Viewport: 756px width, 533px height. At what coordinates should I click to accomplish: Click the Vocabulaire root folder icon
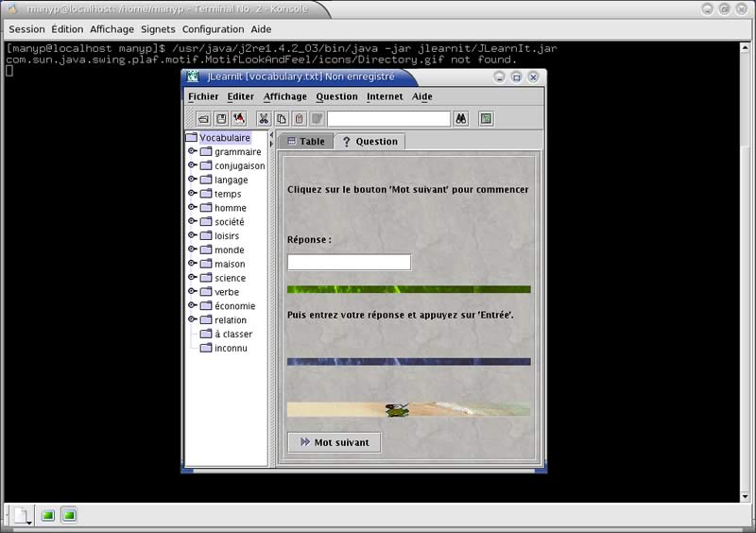(192, 137)
